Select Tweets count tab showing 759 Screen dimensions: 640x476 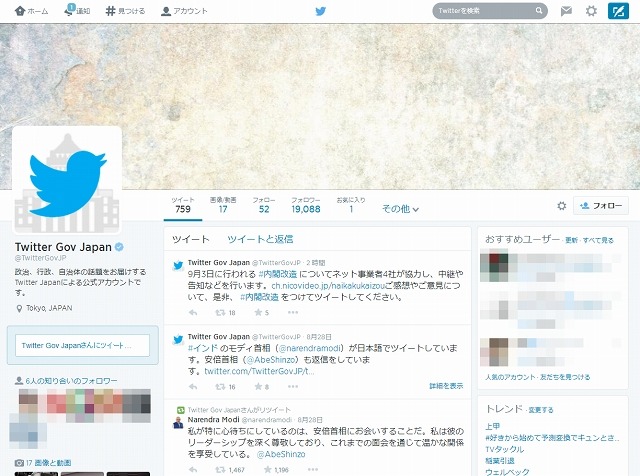[x=183, y=205]
